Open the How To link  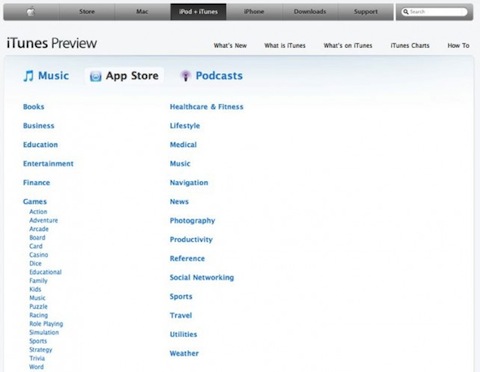(x=458, y=46)
